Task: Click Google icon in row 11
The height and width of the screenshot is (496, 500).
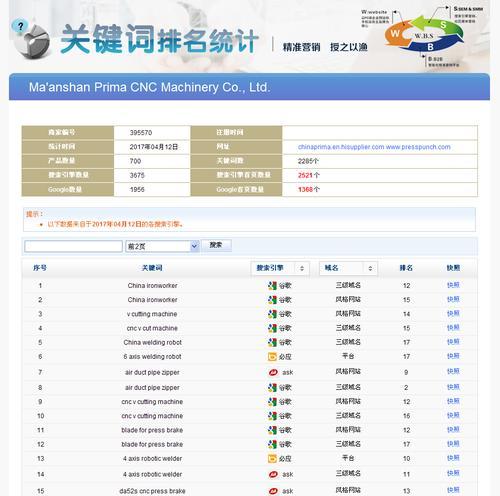Action: (x=272, y=430)
